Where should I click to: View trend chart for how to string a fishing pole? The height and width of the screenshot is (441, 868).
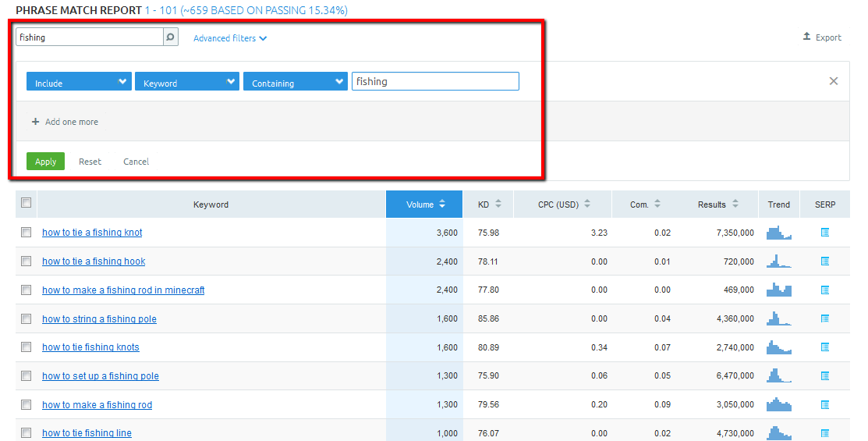779,318
